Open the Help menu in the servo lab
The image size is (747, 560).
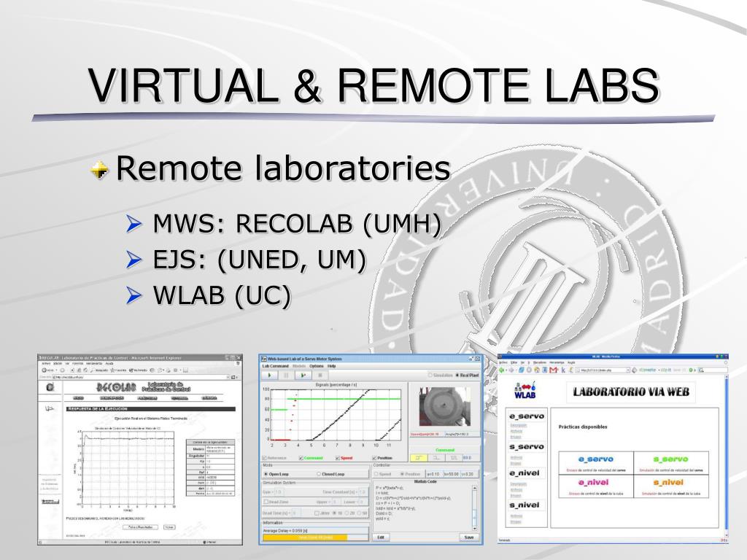point(332,366)
